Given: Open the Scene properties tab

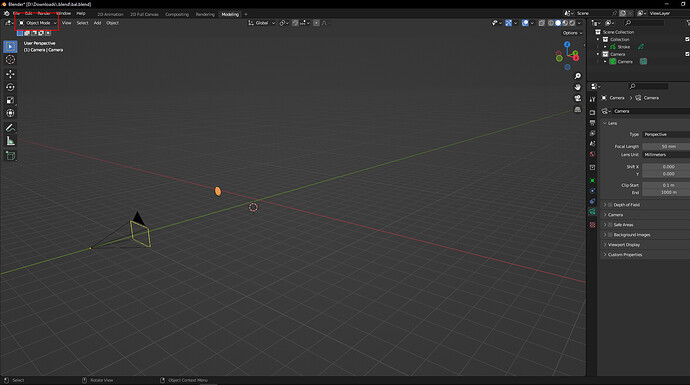Looking at the screenshot, I should pos(592,143).
